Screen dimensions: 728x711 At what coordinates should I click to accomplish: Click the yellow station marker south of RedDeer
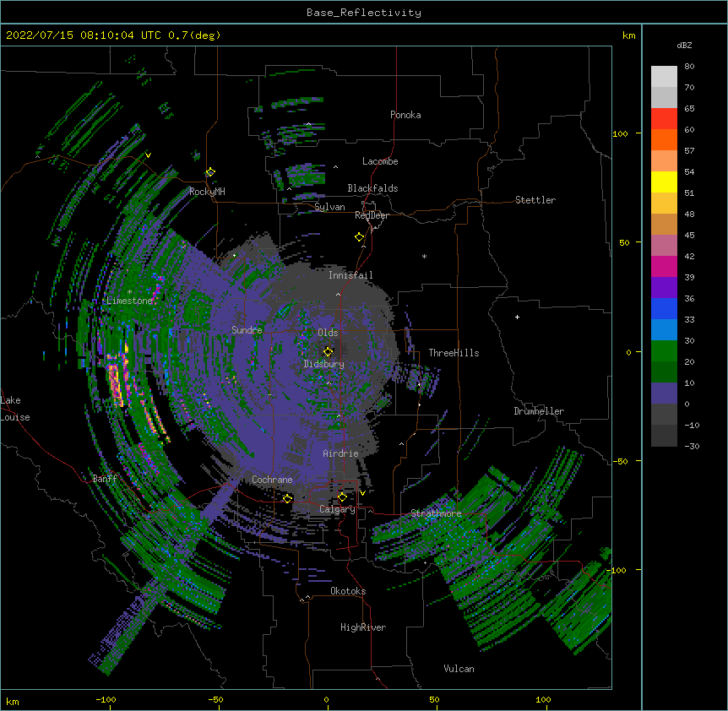click(x=360, y=237)
